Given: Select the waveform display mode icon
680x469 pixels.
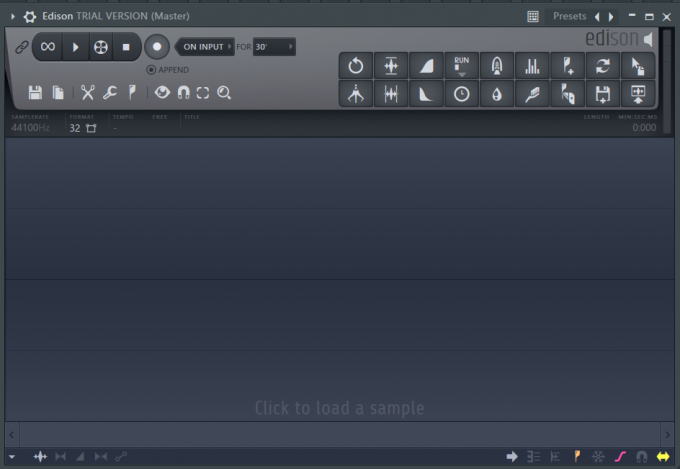Looking at the screenshot, I should pos(40,456).
